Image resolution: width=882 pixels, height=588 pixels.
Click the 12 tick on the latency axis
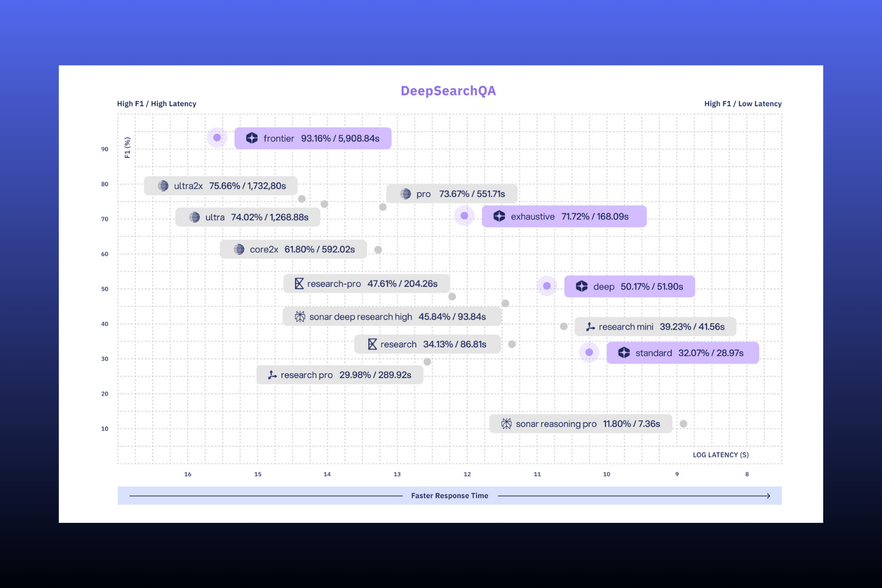467,474
